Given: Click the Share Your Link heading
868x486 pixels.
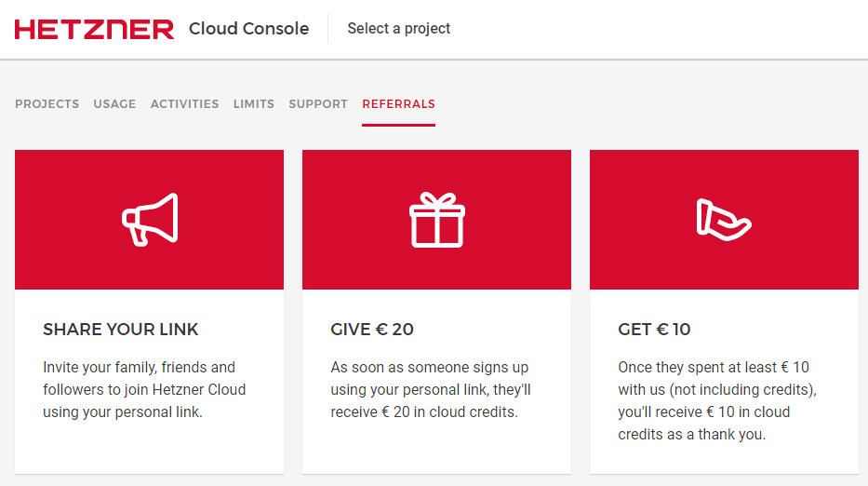Looking at the screenshot, I should [x=120, y=330].
